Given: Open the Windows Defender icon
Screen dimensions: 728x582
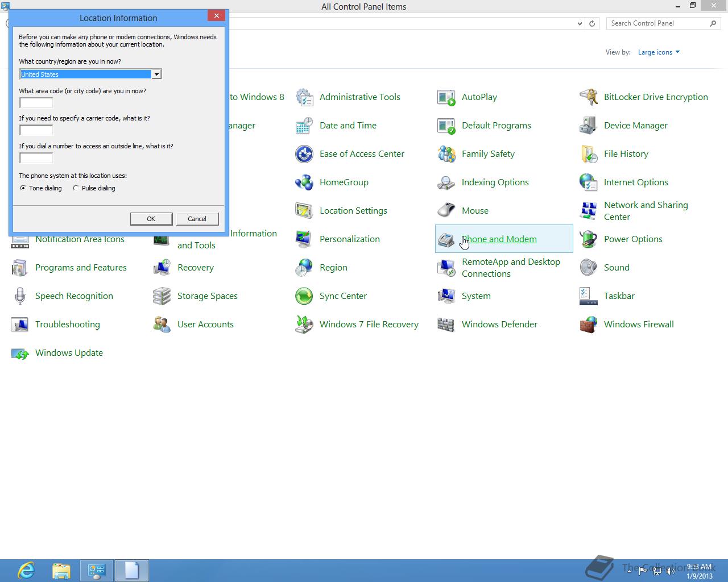Looking at the screenshot, I should [446, 325].
